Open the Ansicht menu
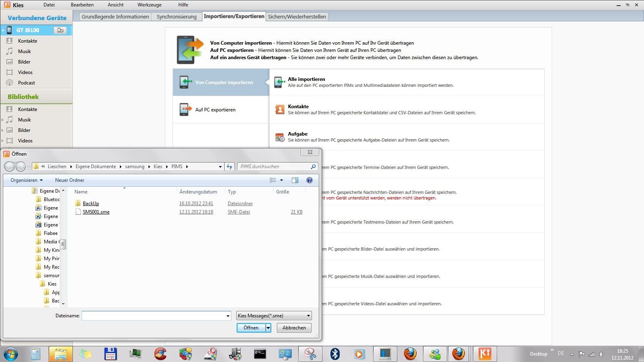This screenshot has width=644, height=362. [116, 5]
